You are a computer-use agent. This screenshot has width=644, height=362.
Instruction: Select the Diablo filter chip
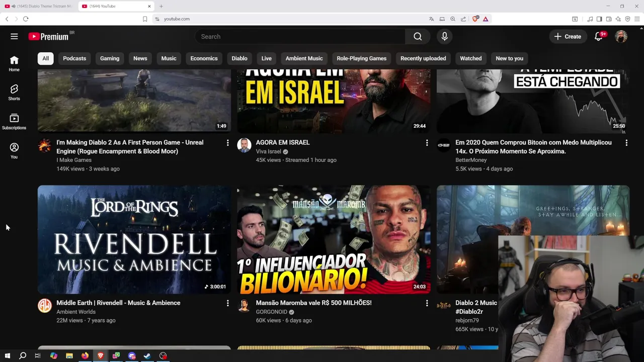click(239, 58)
